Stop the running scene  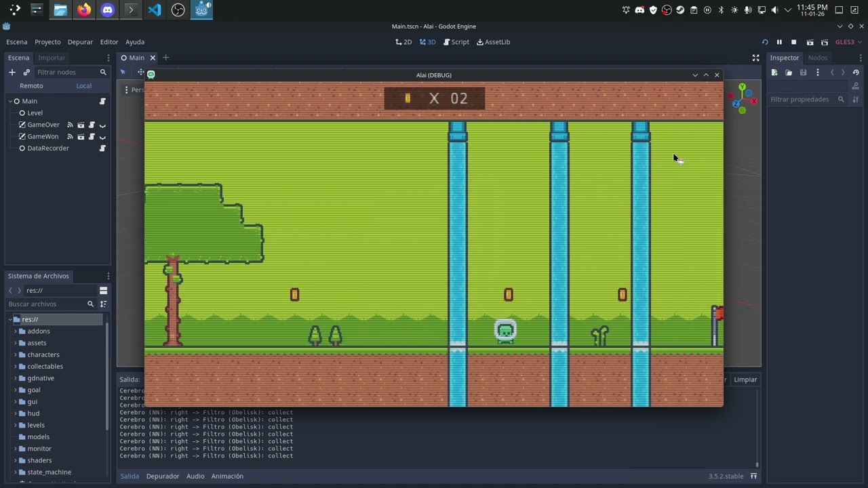793,42
